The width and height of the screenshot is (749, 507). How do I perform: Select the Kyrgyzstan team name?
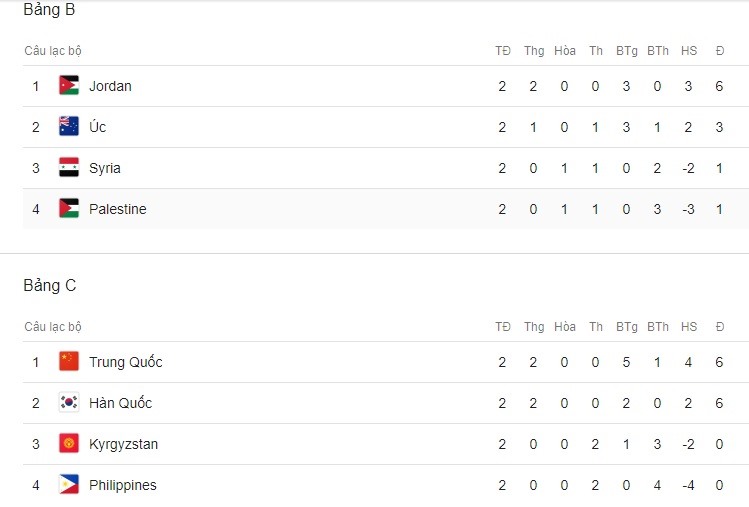click(x=123, y=444)
